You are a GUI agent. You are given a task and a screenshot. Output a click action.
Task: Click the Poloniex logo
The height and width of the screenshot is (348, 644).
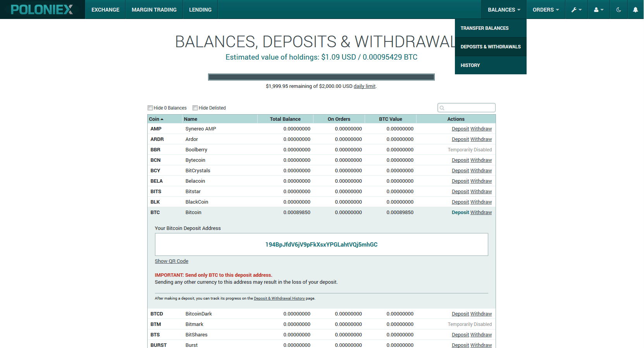pyautogui.click(x=42, y=10)
